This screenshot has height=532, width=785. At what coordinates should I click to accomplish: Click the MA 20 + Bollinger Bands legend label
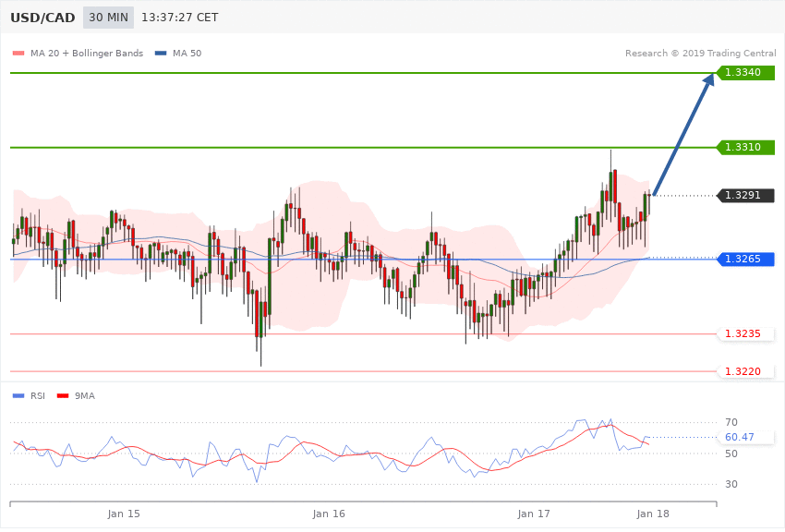click(x=87, y=53)
